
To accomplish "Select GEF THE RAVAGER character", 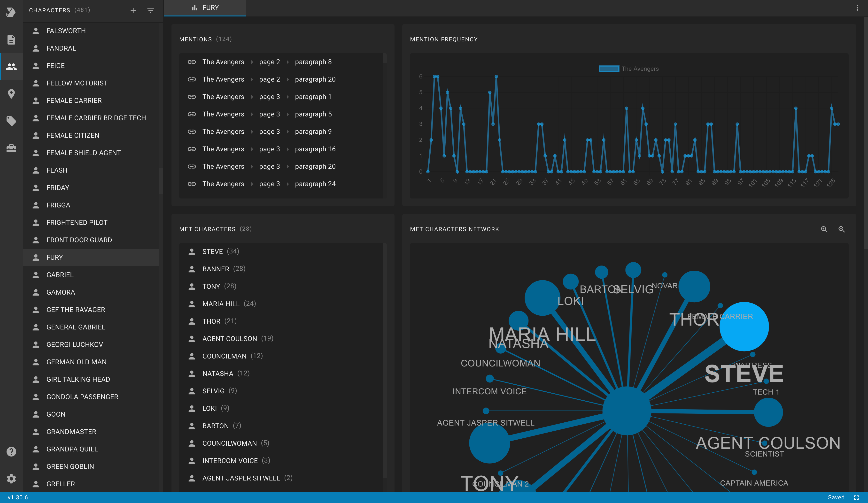I will point(91,310).
